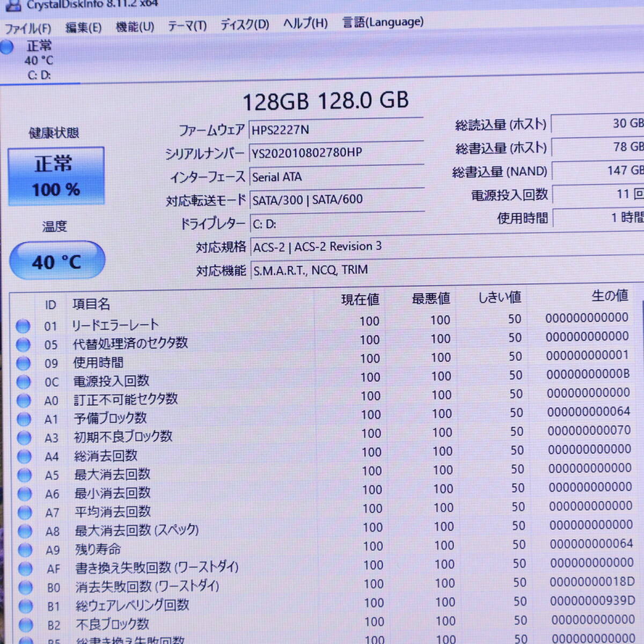This screenshot has height=644, width=644.
Task: Click the health dot for 代替処理済のセクタ数
Action: click(x=23, y=345)
